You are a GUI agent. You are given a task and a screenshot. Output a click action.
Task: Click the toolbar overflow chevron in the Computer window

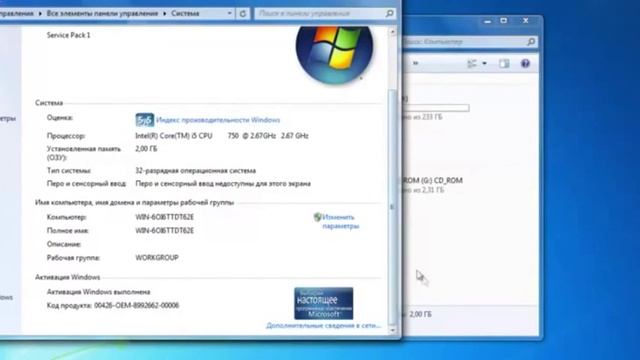[x=416, y=63]
